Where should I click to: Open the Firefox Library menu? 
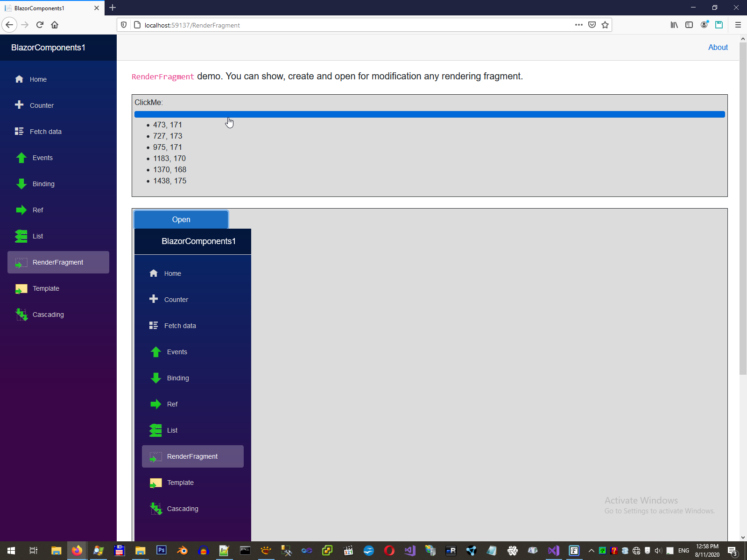coord(674,25)
